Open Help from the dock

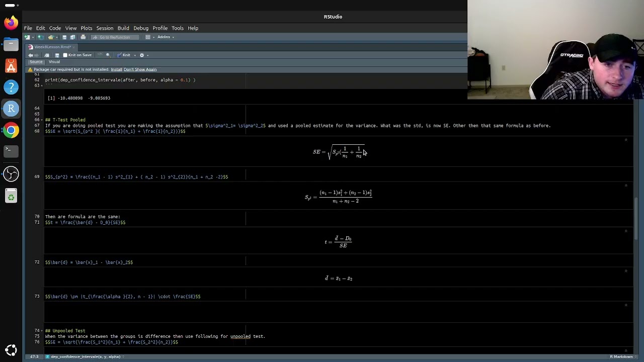(x=11, y=87)
